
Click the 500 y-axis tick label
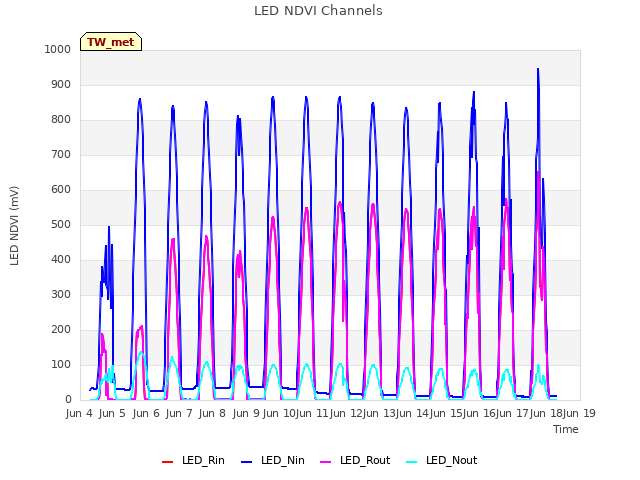61,224
